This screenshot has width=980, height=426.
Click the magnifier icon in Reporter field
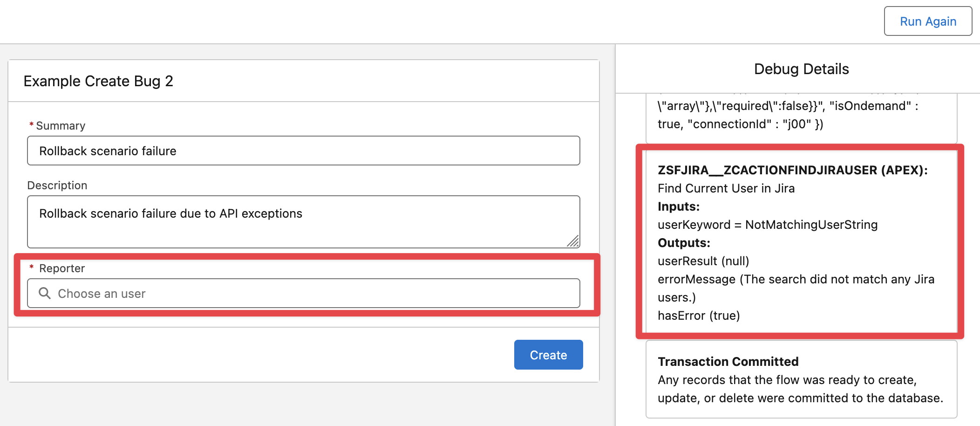[45, 293]
